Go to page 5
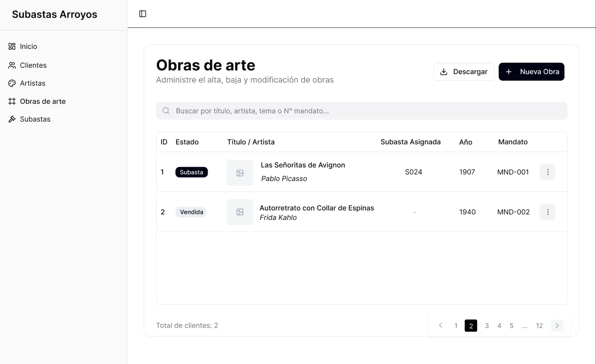 [x=512, y=326]
